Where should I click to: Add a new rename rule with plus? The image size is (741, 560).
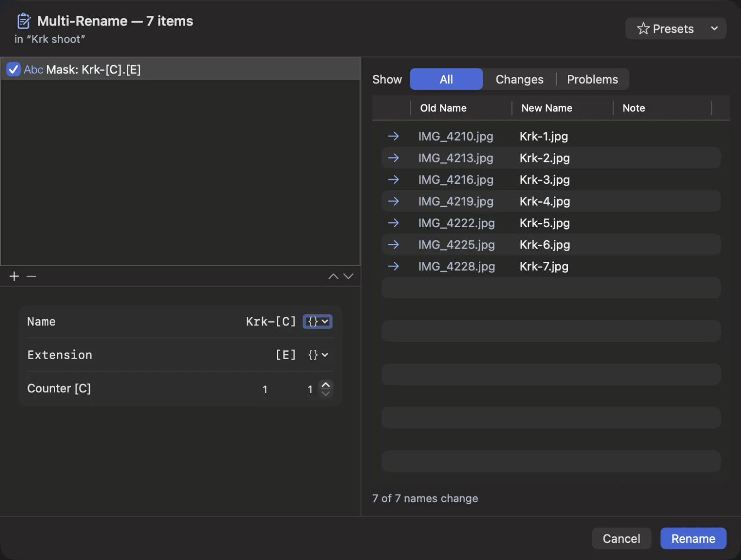14,276
